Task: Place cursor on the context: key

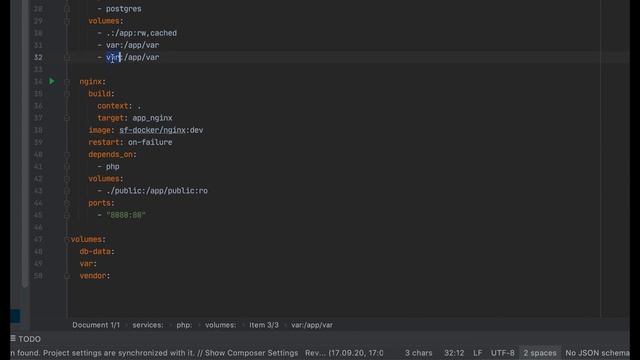Action: pyautogui.click(x=114, y=106)
